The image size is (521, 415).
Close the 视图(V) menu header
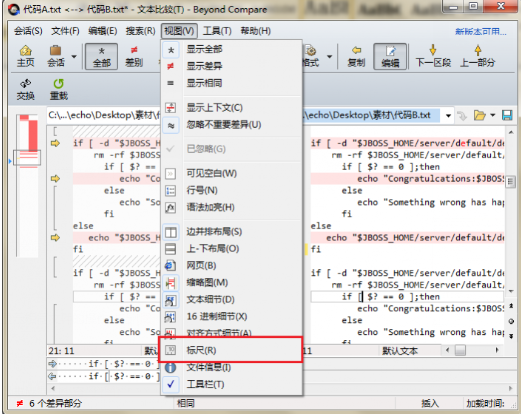(179, 31)
